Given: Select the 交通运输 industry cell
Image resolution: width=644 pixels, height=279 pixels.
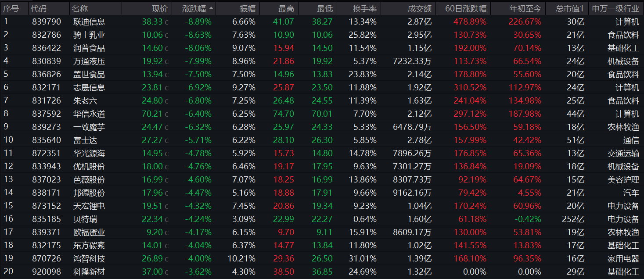Looking at the screenshot, I should click(x=623, y=153).
